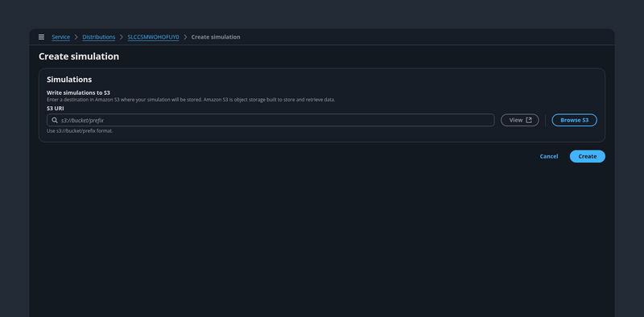Click the Create simulation page heading
The image size is (644, 317).
point(79,56)
